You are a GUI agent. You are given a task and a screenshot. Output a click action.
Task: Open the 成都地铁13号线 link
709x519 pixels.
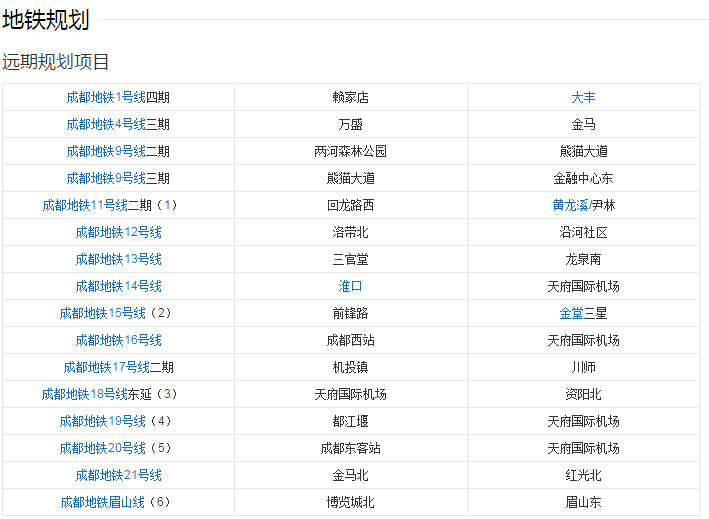click(118, 260)
